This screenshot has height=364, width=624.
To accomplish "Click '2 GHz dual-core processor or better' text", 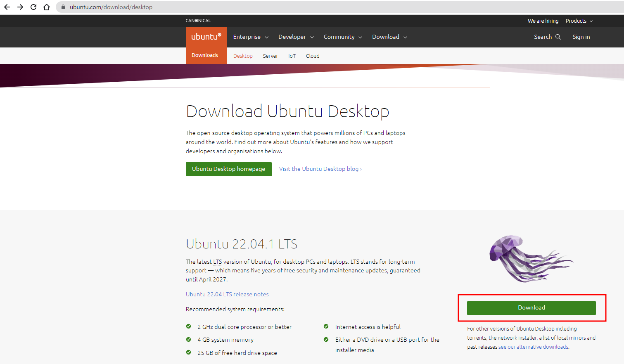I will pyautogui.click(x=244, y=327).
